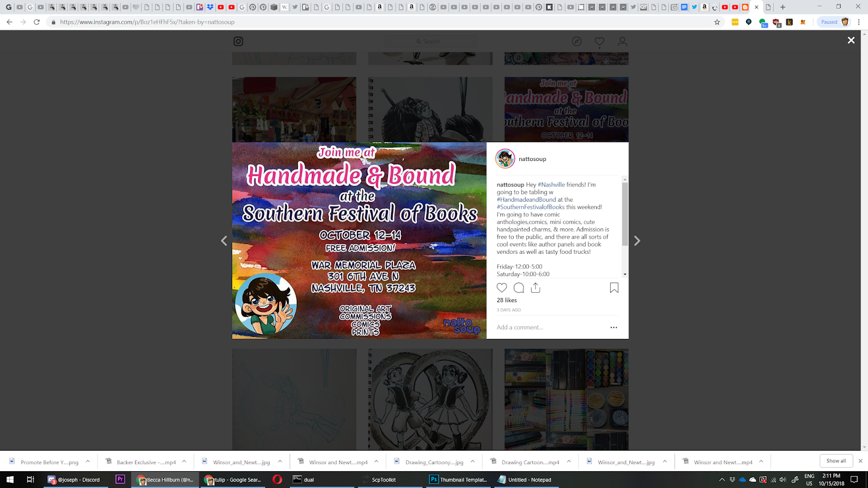
Task: Open the Chrome three-dot menu
Action: pyautogui.click(x=859, y=22)
